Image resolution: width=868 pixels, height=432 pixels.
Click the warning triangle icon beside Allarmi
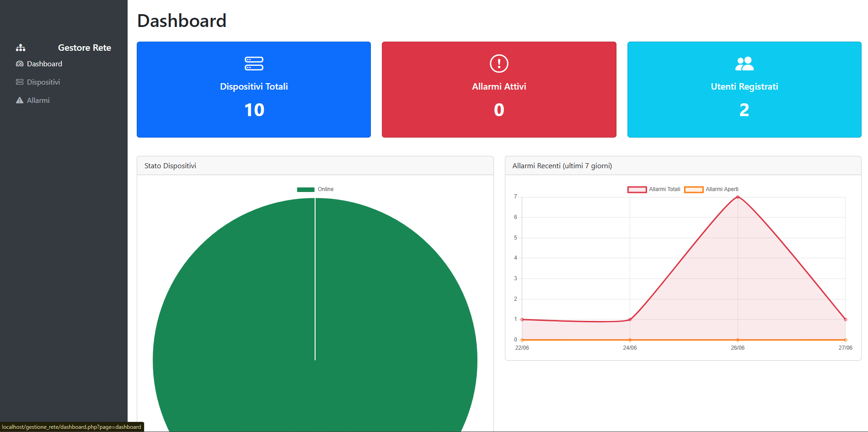click(19, 100)
